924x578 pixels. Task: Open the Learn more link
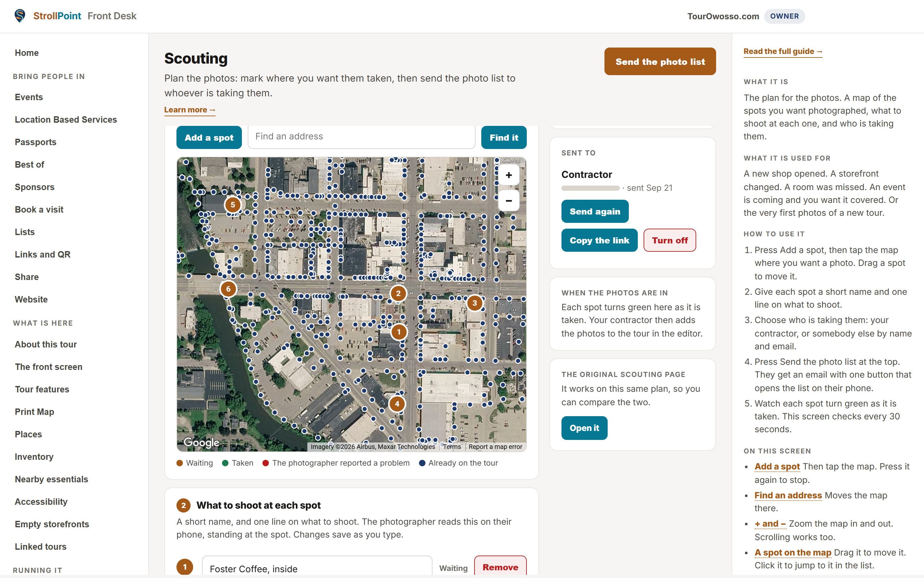point(190,110)
